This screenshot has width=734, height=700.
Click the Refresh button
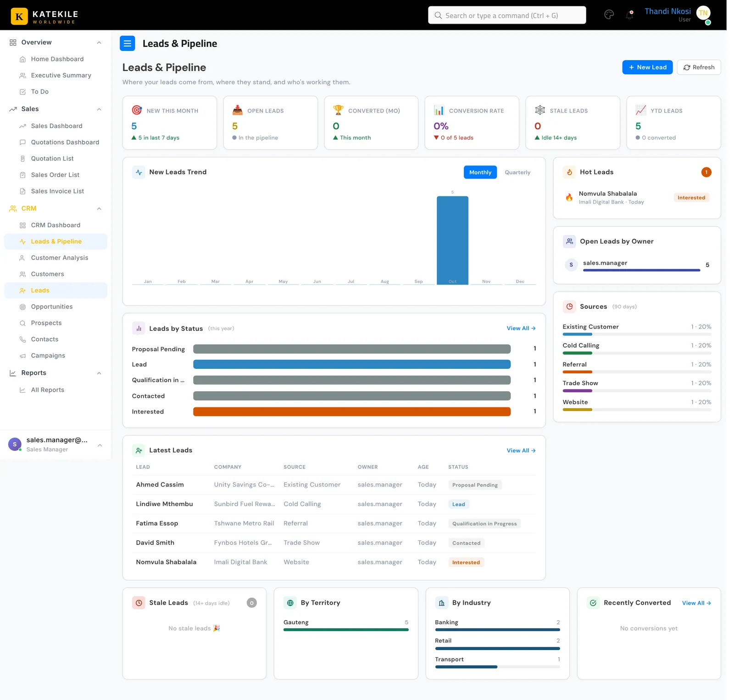point(699,67)
